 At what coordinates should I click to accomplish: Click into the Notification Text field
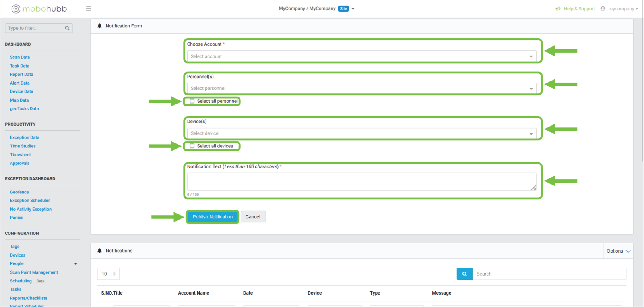click(361, 182)
